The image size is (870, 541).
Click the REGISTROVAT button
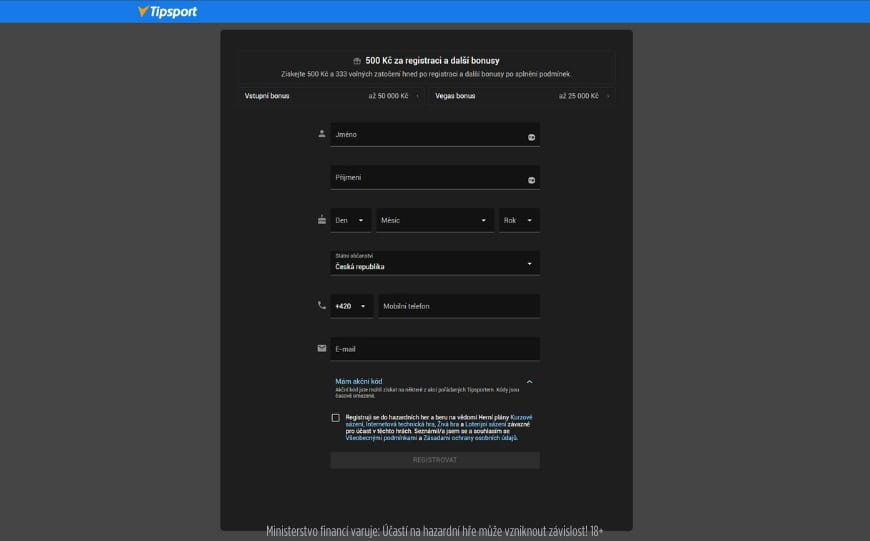435,460
